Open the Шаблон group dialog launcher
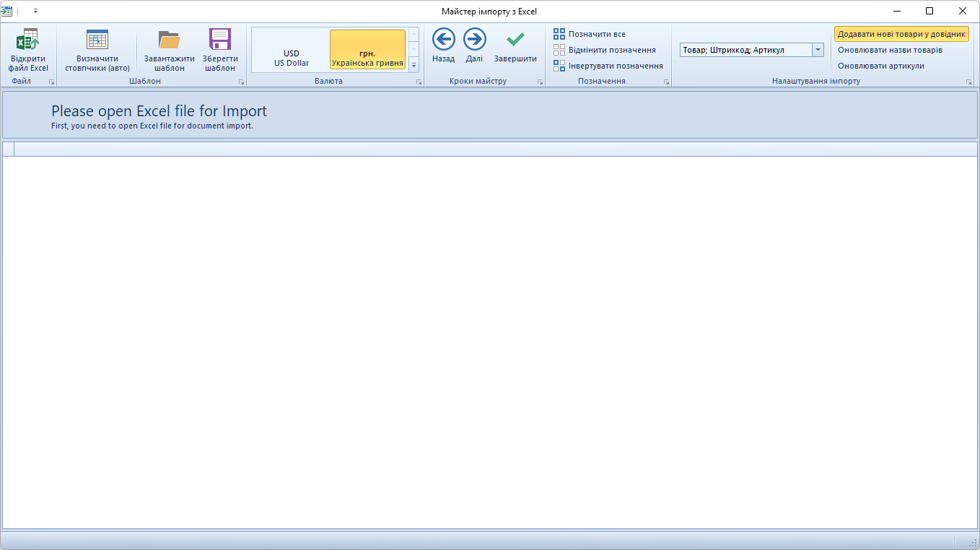 pos(242,82)
